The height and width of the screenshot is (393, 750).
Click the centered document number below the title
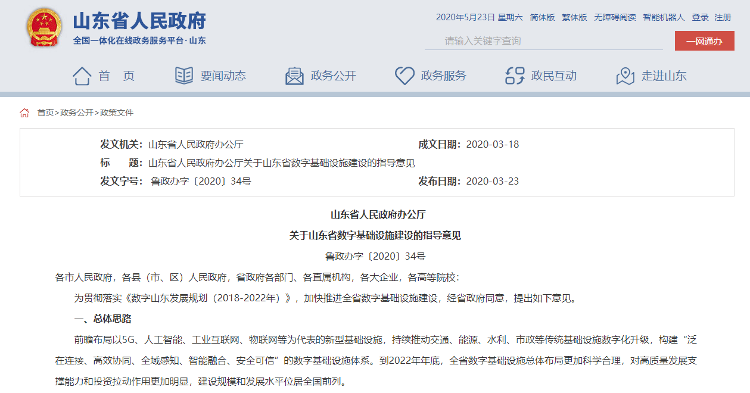(x=375, y=256)
